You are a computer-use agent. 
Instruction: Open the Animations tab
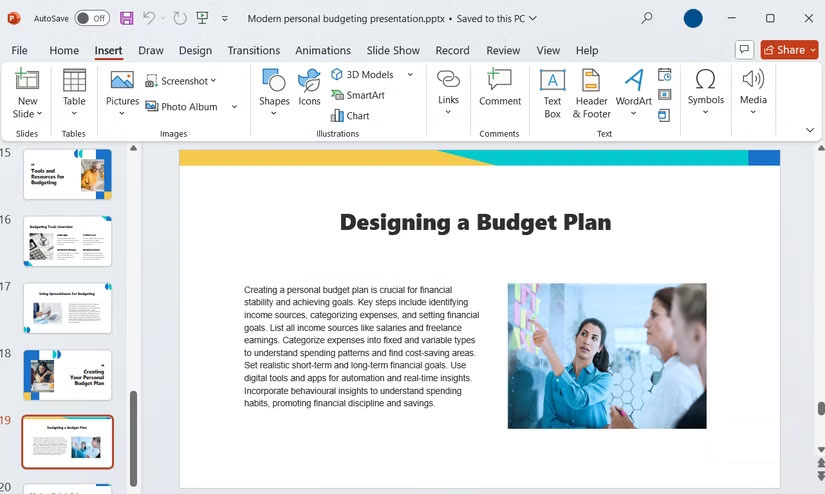[x=323, y=50]
